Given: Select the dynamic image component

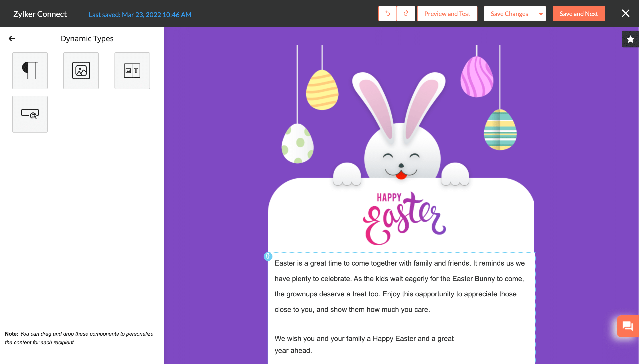Looking at the screenshot, I should coord(81,70).
